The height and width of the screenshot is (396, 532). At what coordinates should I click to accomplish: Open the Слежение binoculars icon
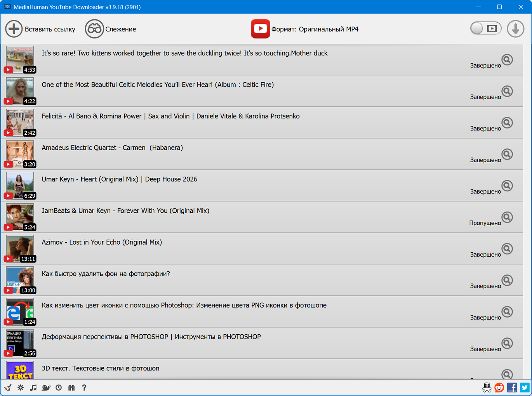pos(94,29)
